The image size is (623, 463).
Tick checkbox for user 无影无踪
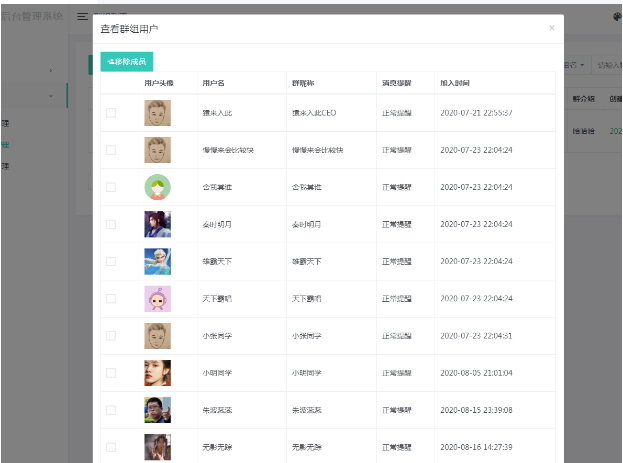(111, 447)
